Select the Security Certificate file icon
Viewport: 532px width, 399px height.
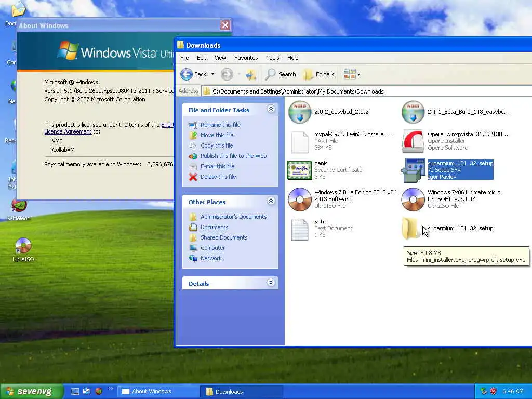tap(300, 170)
